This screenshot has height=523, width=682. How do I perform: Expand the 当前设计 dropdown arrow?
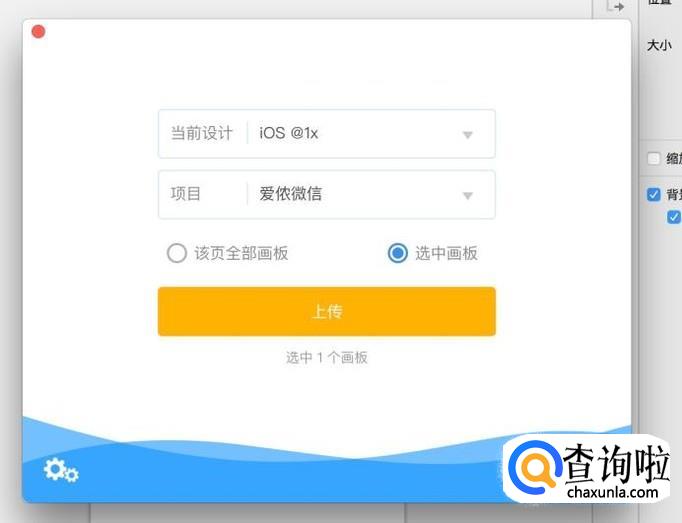[468, 135]
